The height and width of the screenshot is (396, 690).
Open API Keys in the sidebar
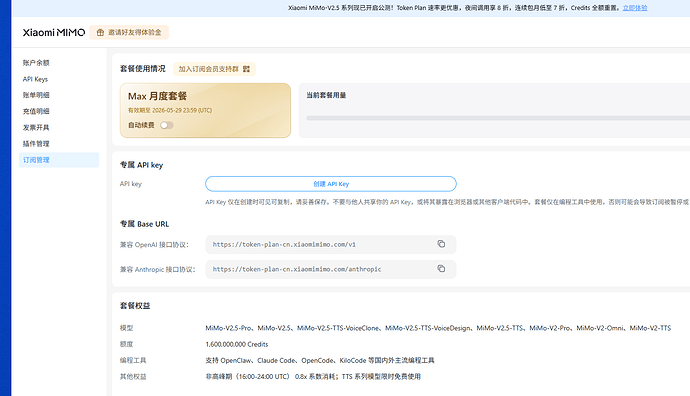click(x=35, y=79)
